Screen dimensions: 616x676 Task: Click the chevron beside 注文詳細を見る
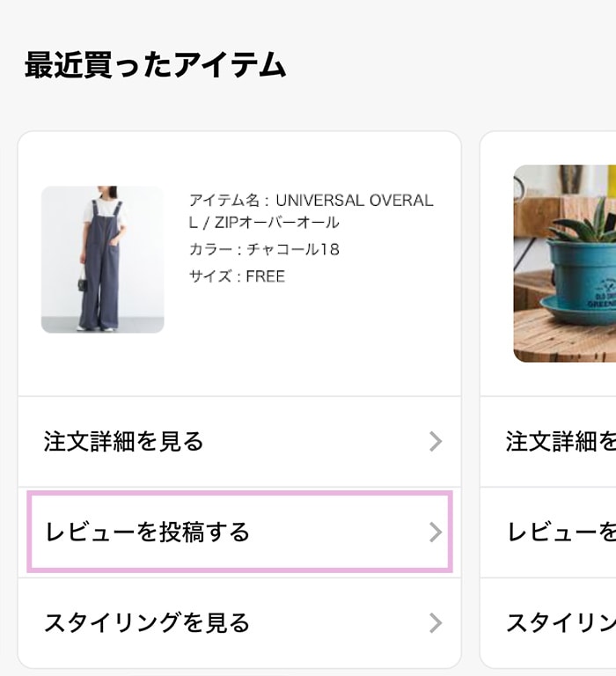(x=435, y=441)
